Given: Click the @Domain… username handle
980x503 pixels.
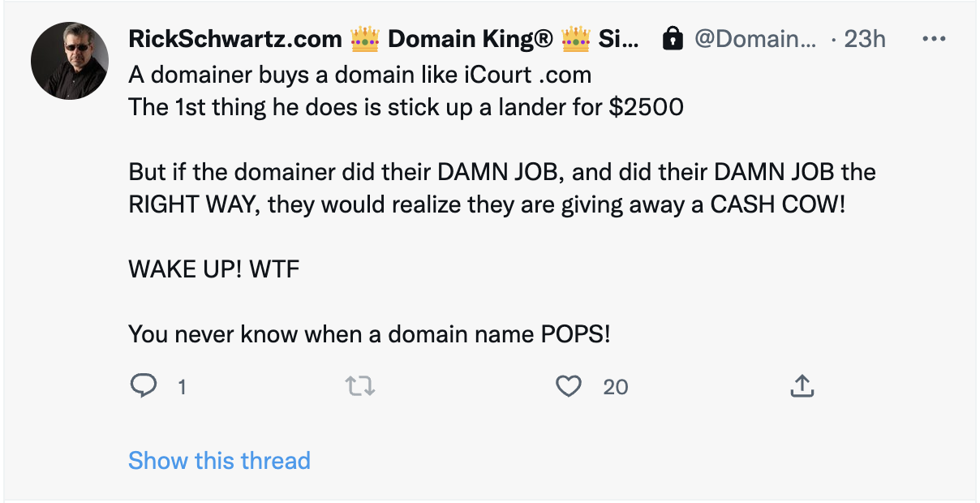Looking at the screenshot, I should (x=756, y=39).
